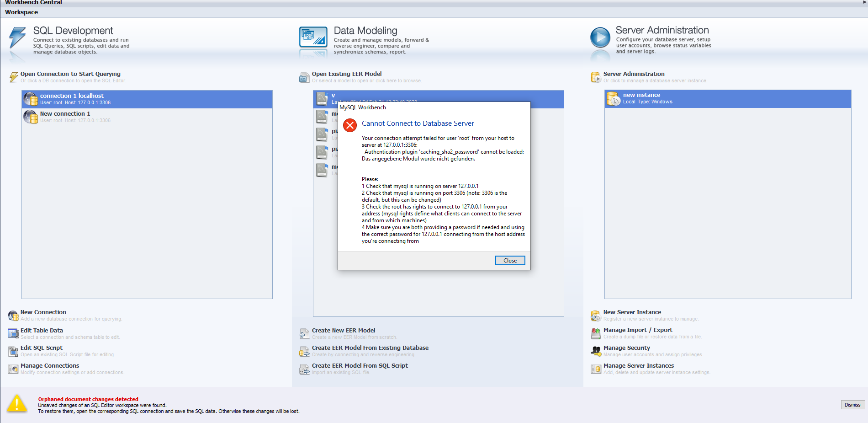The width and height of the screenshot is (868, 423).
Task: Click the Server Administration database icon
Action: click(596, 77)
